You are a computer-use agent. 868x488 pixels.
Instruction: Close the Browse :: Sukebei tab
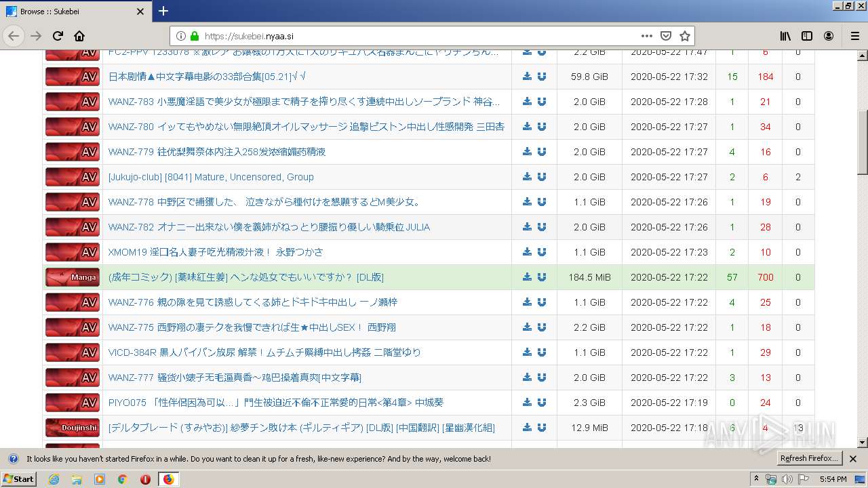140,12
